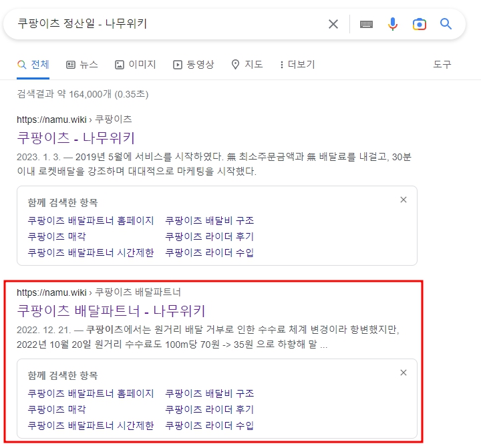The height and width of the screenshot is (448, 481).
Task: Open the 쿠팡이츠 - 나무위키 result
Action: (75, 138)
